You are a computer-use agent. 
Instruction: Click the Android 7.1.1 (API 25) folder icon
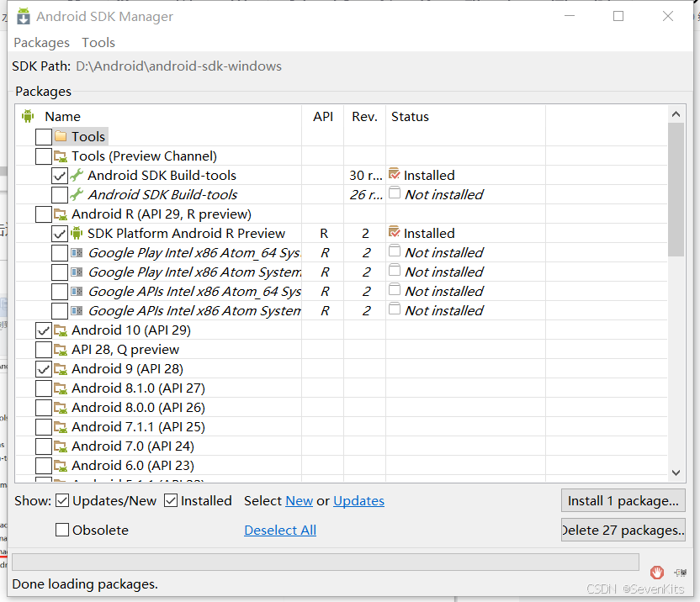tap(61, 426)
